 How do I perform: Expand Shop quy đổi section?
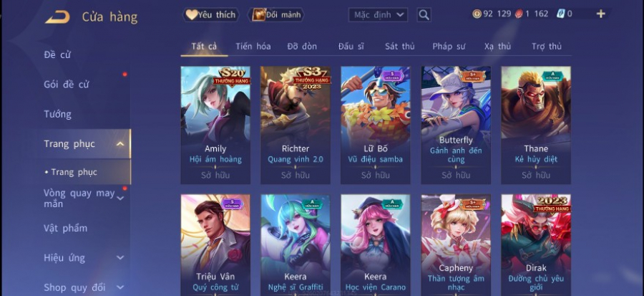[120, 287]
